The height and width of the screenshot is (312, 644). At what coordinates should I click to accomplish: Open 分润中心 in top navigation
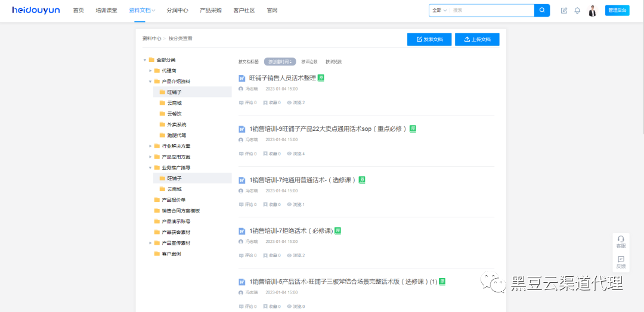[x=178, y=11]
